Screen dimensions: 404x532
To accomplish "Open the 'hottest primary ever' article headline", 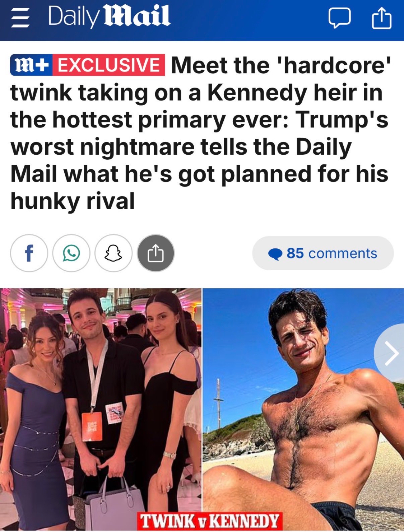I will point(200,133).
